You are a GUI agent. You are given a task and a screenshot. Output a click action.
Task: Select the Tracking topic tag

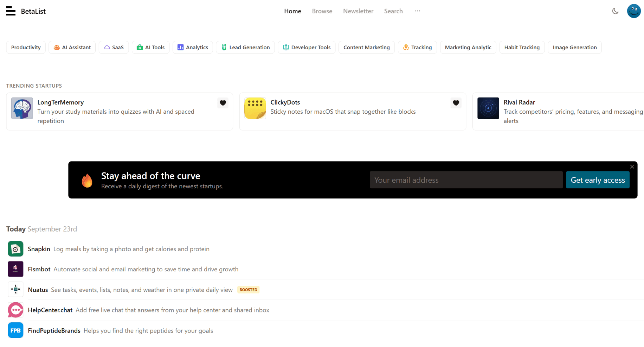click(417, 47)
